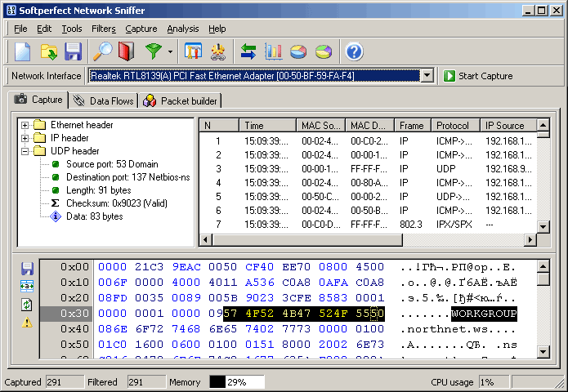Click the floppy disk icon beside hex view

(27, 269)
